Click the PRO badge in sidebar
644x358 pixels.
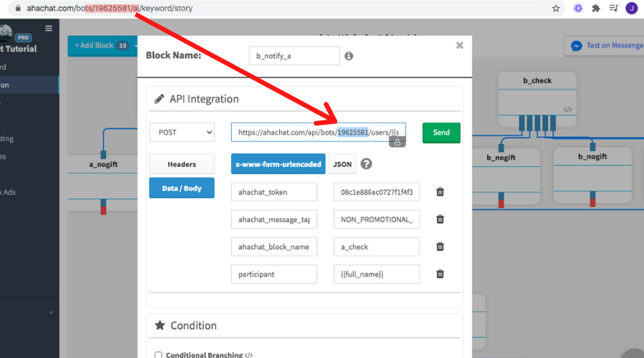[x=23, y=37]
